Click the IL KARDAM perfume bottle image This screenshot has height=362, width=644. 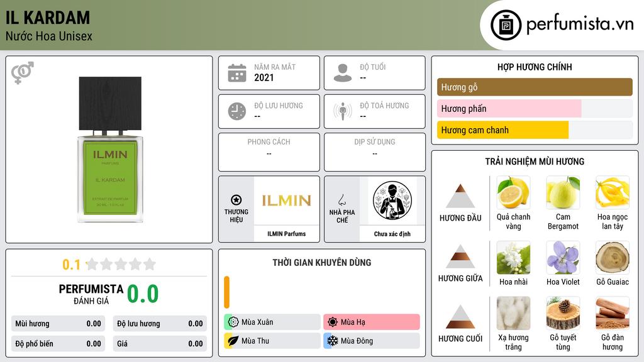[110, 150]
